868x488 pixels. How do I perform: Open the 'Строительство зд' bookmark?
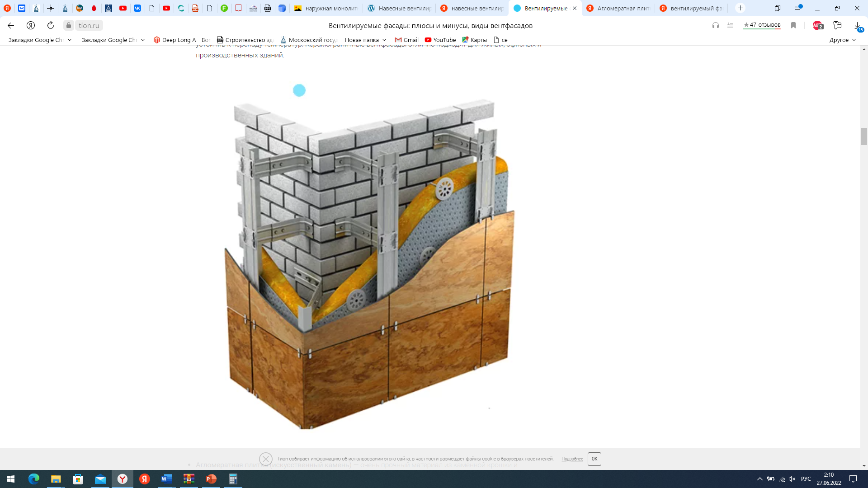pos(245,40)
